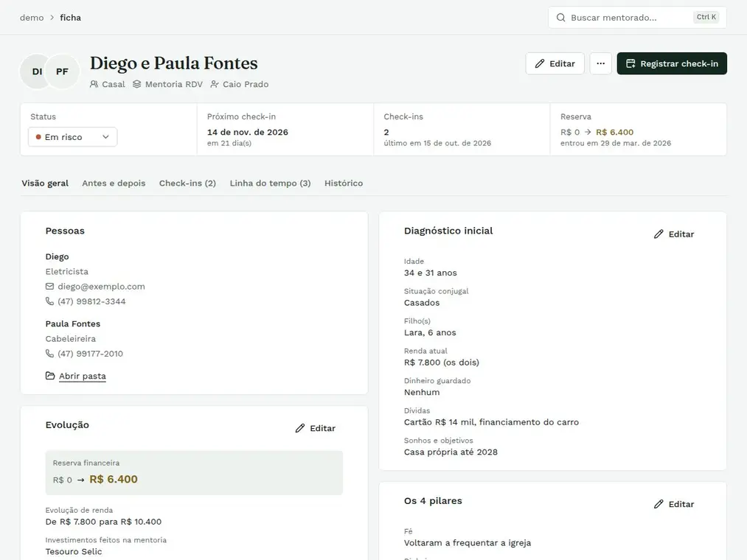Click the Eletricista occupation text
Screen dimensions: 747x560
click(x=66, y=271)
